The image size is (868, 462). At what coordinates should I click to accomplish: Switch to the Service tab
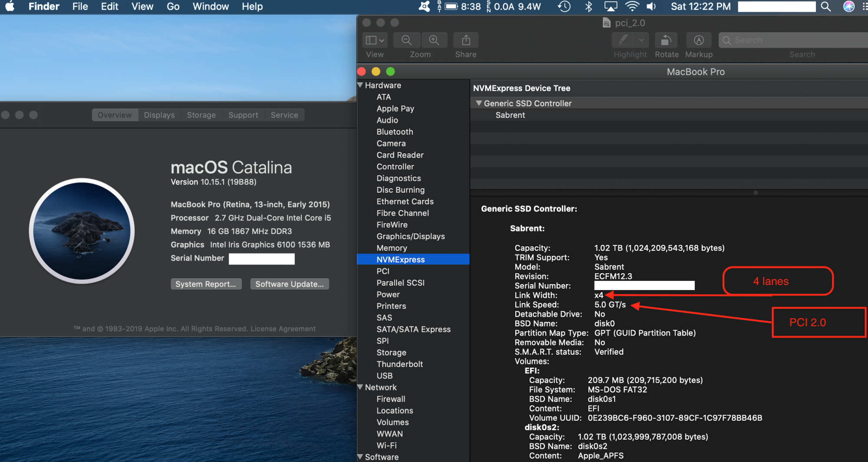pyautogui.click(x=284, y=115)
